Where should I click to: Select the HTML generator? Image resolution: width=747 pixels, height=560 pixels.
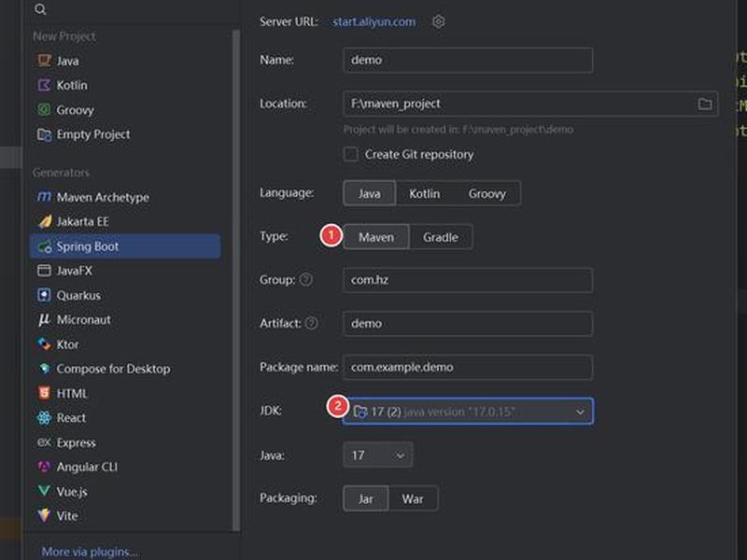125,393
